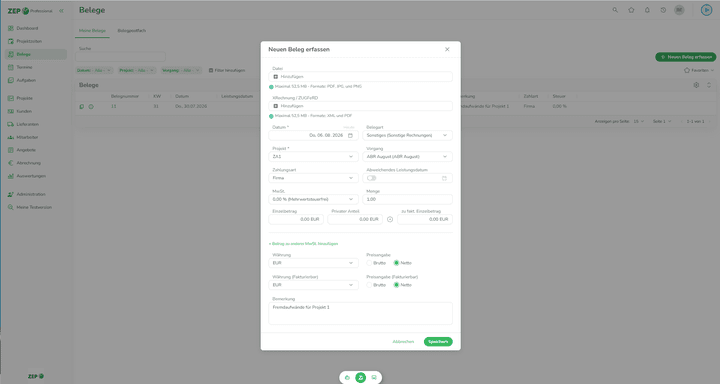Open Lieferanten in the sidebar
720x384 pixels.
[28, 124]
